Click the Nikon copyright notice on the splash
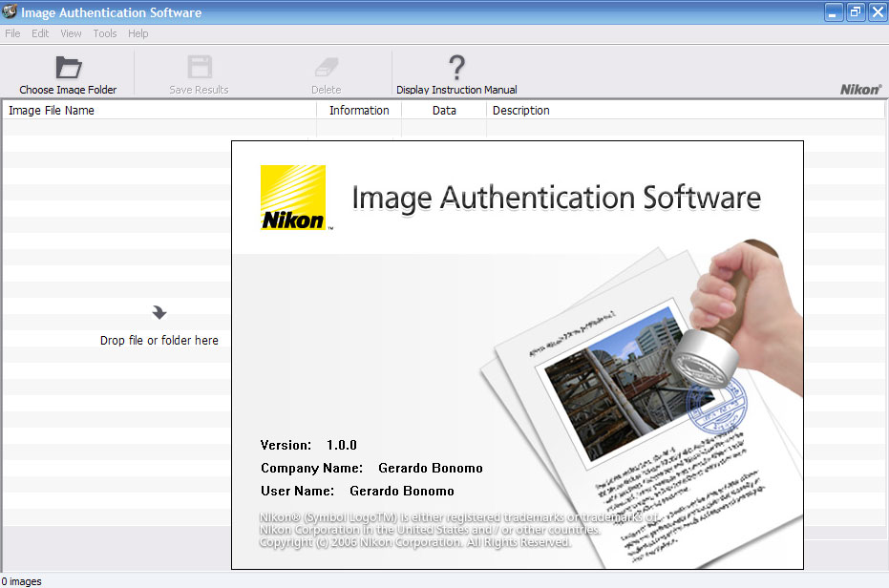 tap(459, 530)
